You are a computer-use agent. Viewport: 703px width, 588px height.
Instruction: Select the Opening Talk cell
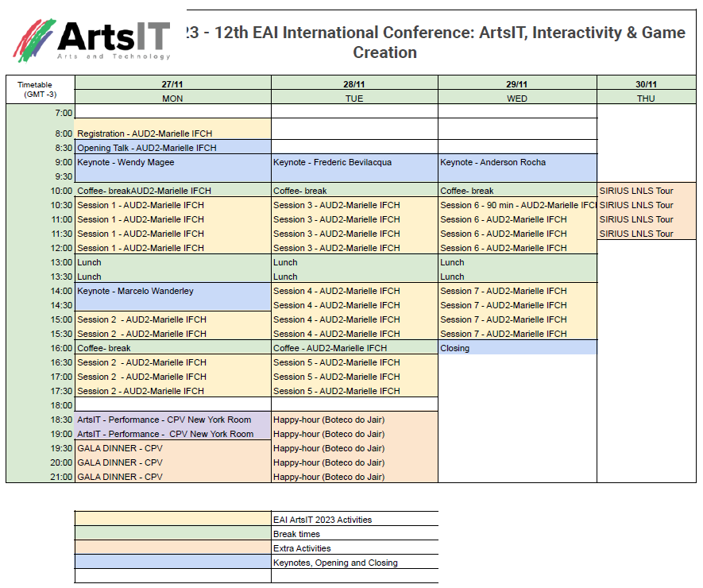(172, 148)
